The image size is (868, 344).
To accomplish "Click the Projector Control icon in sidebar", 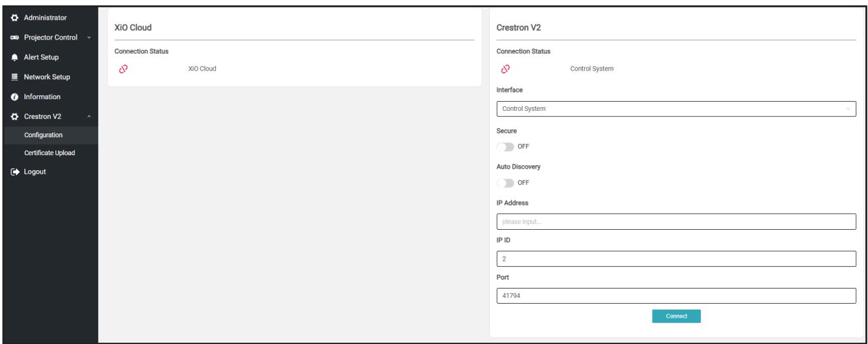I will point(13,37).
